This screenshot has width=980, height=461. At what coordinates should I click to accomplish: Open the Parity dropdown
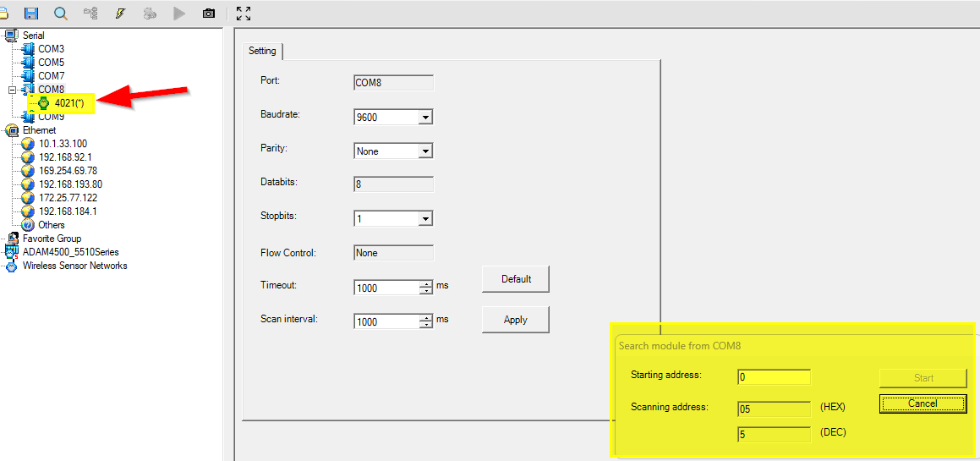(425, 151)
